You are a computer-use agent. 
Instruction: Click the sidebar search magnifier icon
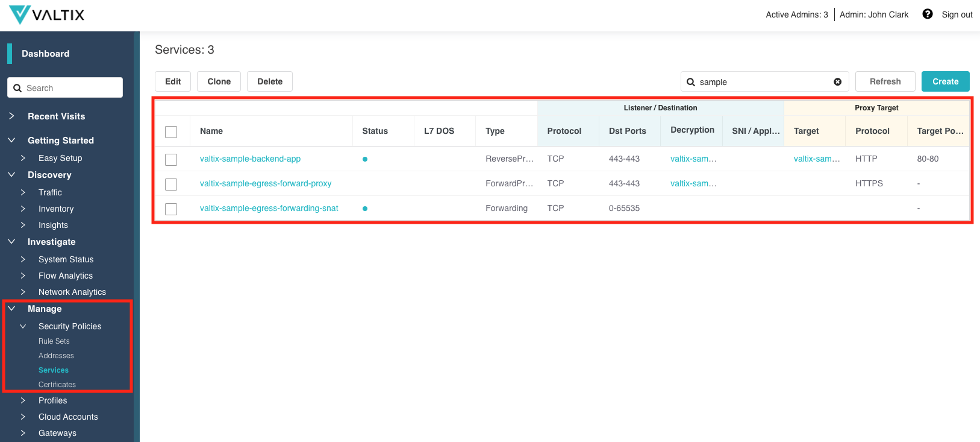click(17, 88)
